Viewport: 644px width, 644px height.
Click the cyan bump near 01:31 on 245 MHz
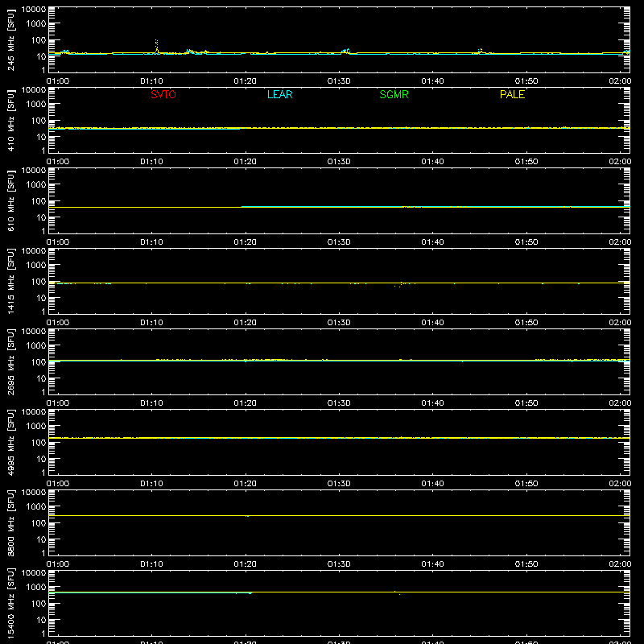[345, 51]
